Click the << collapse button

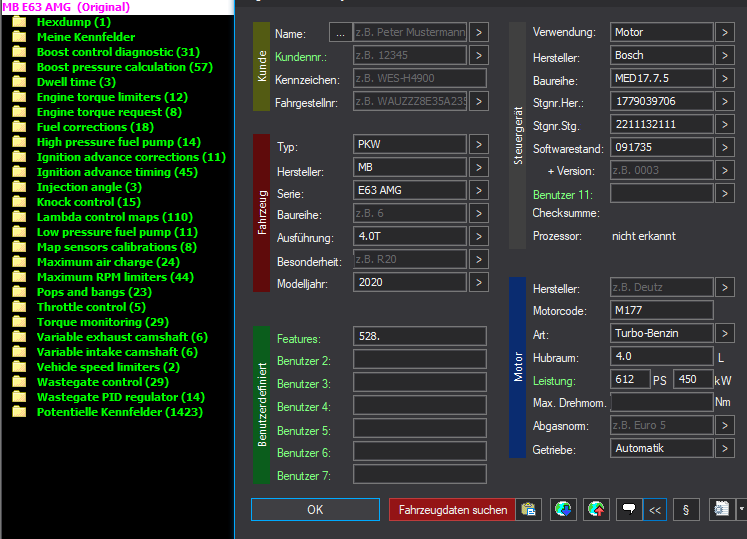pyautogui.click(x=655, y=509)
